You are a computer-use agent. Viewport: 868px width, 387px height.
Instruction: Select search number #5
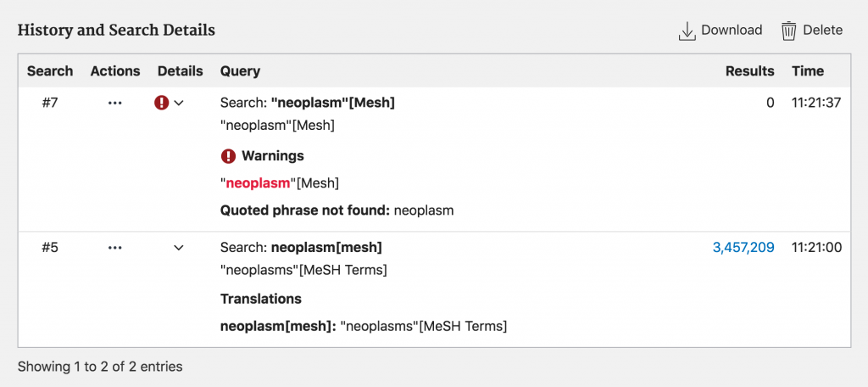click(x=50, y=248)
